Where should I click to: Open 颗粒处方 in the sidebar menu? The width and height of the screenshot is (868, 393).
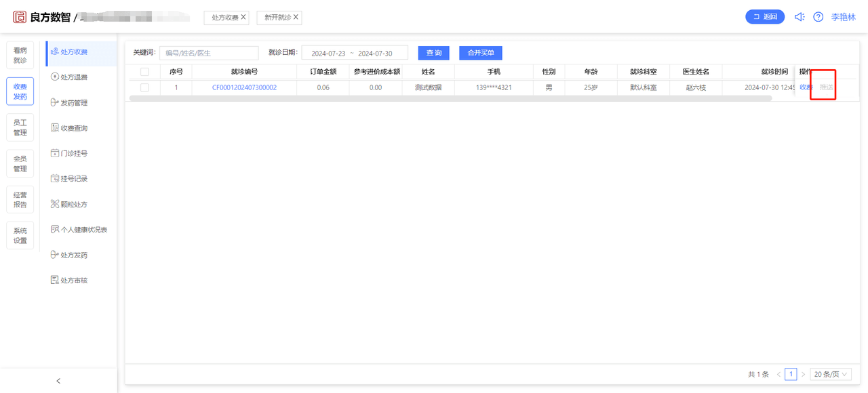(x=69, y=205)
